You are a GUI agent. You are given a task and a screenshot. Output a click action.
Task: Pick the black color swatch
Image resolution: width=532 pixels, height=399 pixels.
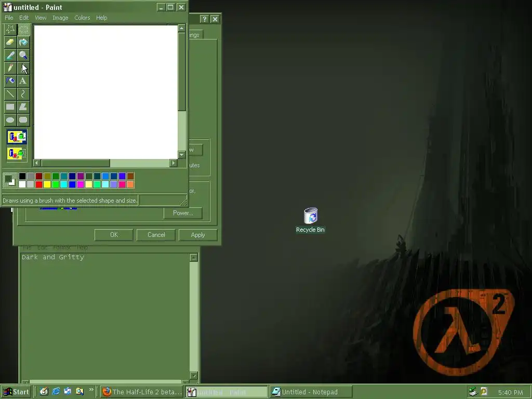(x=22, y=176)
